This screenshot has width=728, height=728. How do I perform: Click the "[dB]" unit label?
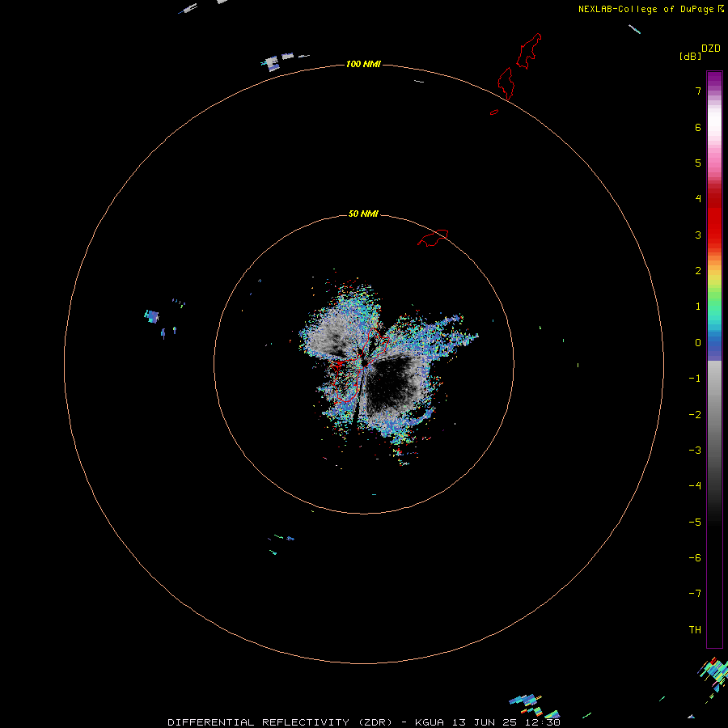[x=691, y=56]
